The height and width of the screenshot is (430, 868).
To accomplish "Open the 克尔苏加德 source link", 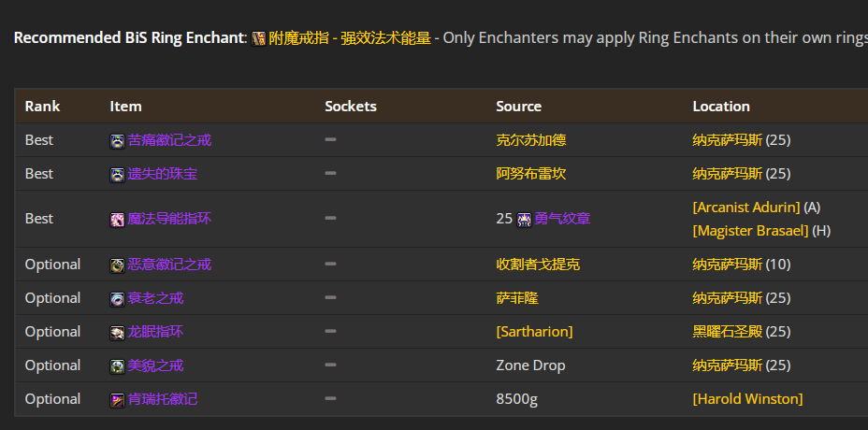I will click(531, 140).
